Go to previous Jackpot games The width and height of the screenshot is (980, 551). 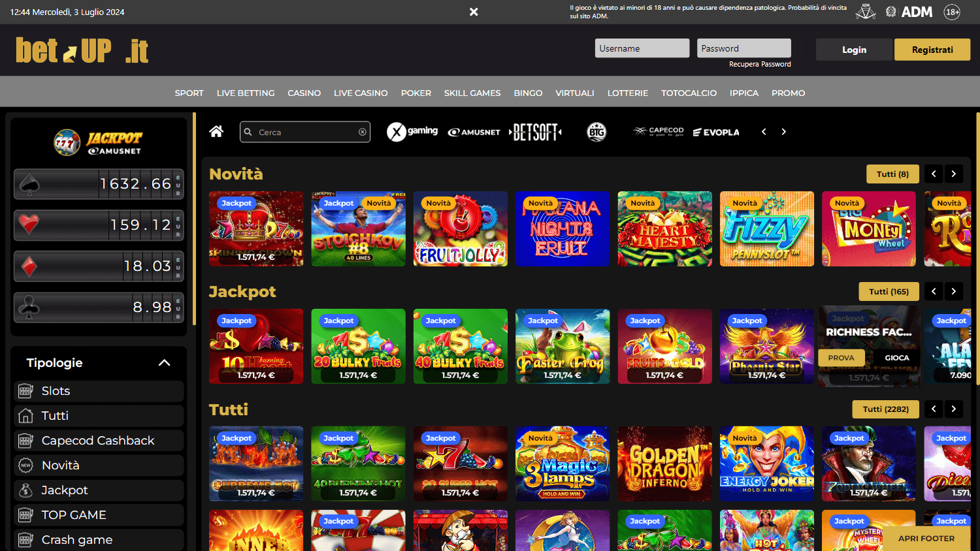pos(934,291)
